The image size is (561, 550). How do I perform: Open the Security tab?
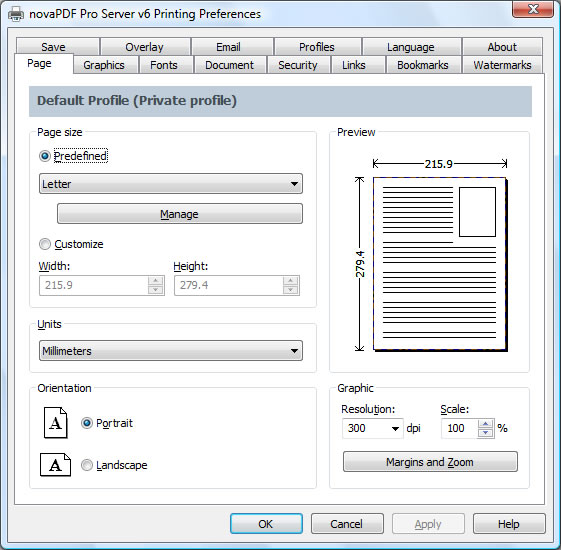pyautogui.click(x=298, y=65)
